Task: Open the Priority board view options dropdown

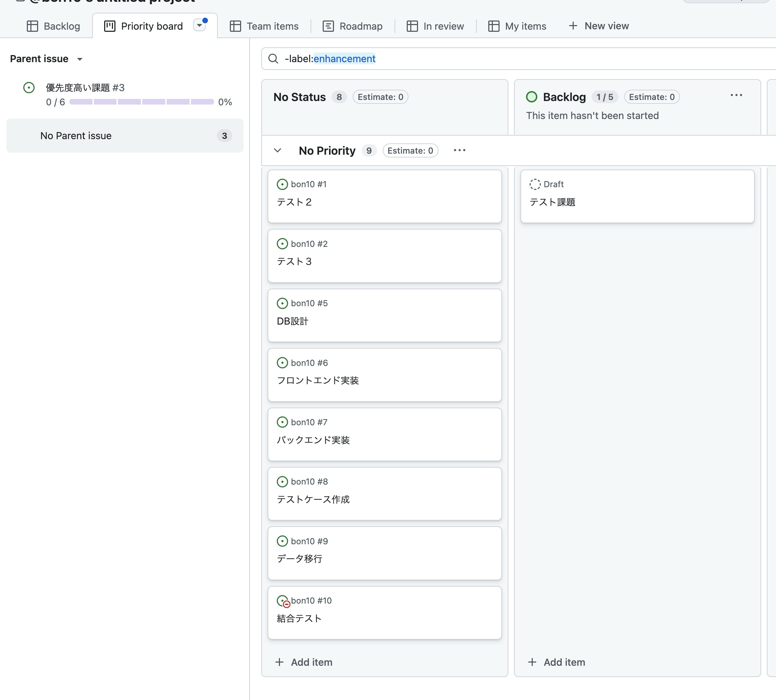Action: pyautogui.click(x=199, y=25)
